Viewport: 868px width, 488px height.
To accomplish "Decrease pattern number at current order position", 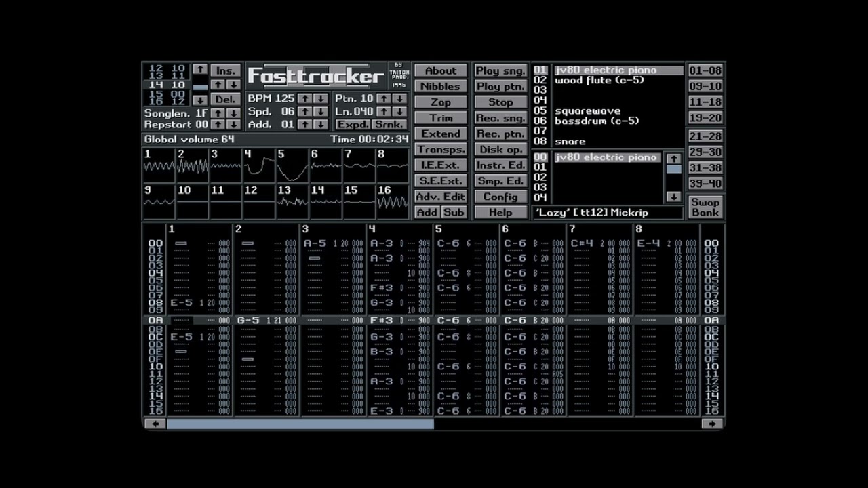I will (x=233, y=85).
